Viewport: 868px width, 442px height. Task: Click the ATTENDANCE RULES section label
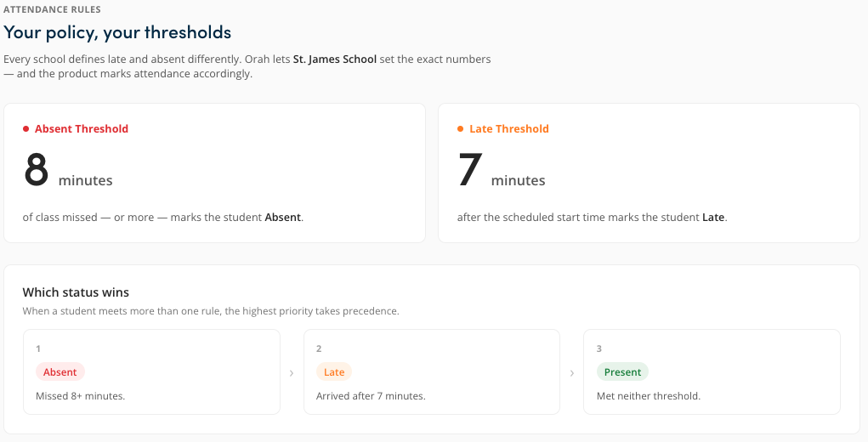[x=52, y=9]
